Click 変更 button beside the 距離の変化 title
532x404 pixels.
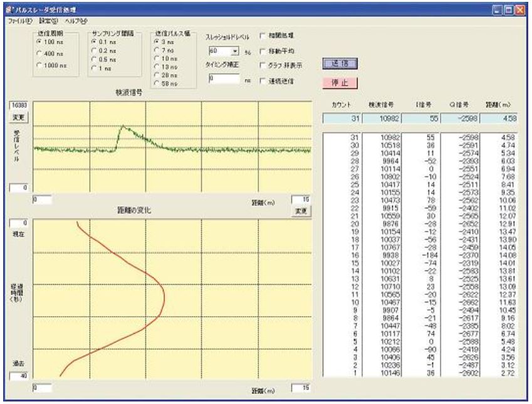pyautogui.click(x=301, y=211)
